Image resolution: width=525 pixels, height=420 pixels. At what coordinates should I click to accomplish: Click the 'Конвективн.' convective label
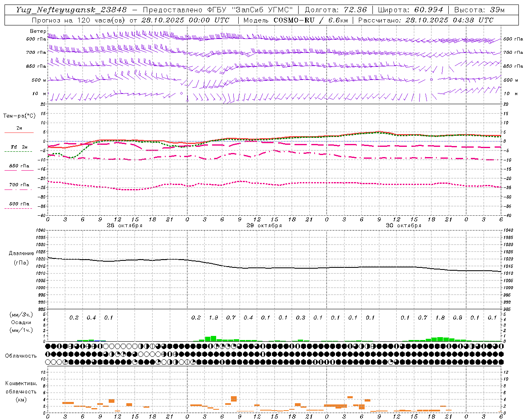click(21, 383)
